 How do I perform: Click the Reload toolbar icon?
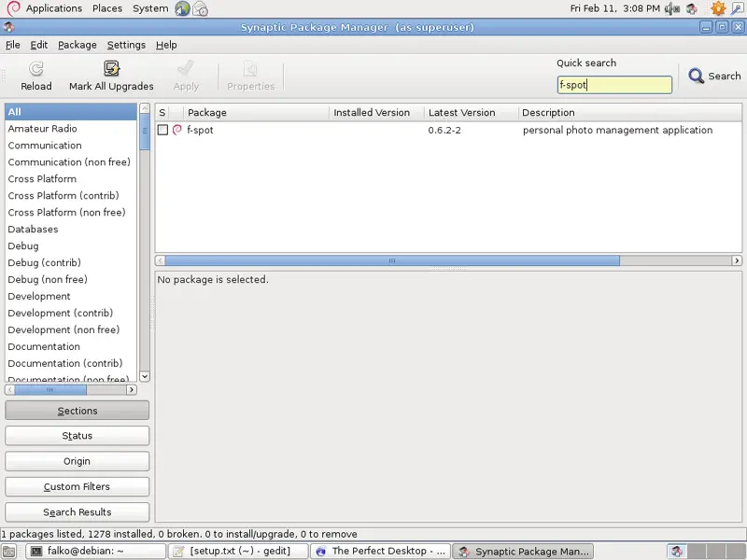[x=36, y=69]
